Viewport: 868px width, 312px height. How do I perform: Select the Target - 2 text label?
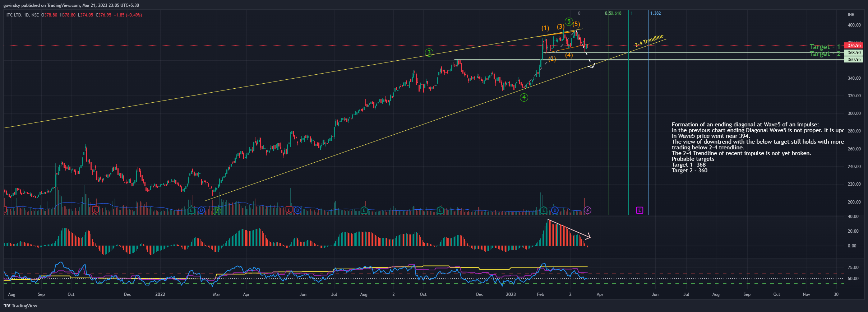[825, 54]
